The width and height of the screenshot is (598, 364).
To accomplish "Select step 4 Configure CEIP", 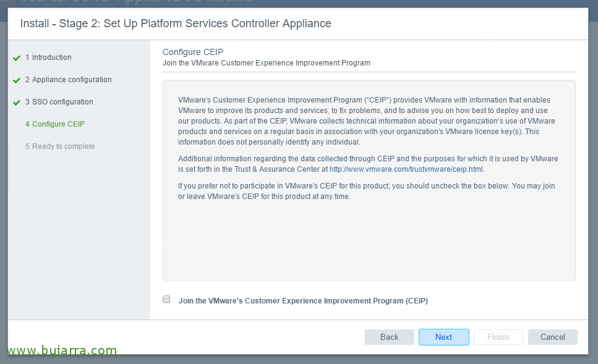I will 55,124.
